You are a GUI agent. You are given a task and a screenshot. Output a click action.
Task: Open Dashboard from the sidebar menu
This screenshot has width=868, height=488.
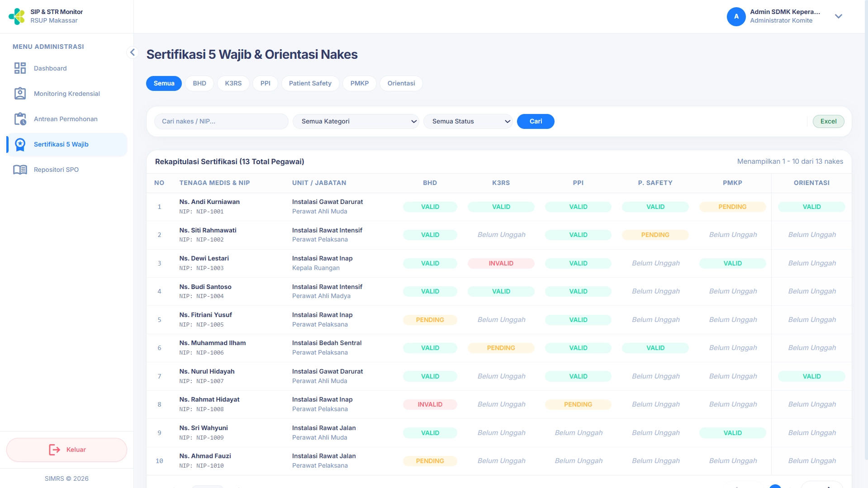[x=67, y=68]
